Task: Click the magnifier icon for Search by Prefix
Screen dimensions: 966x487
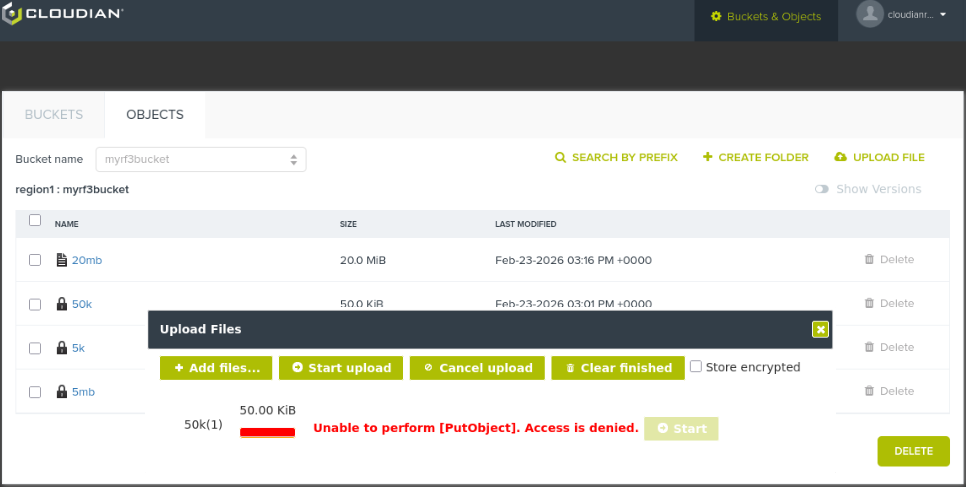Action: tap(561, 158)
